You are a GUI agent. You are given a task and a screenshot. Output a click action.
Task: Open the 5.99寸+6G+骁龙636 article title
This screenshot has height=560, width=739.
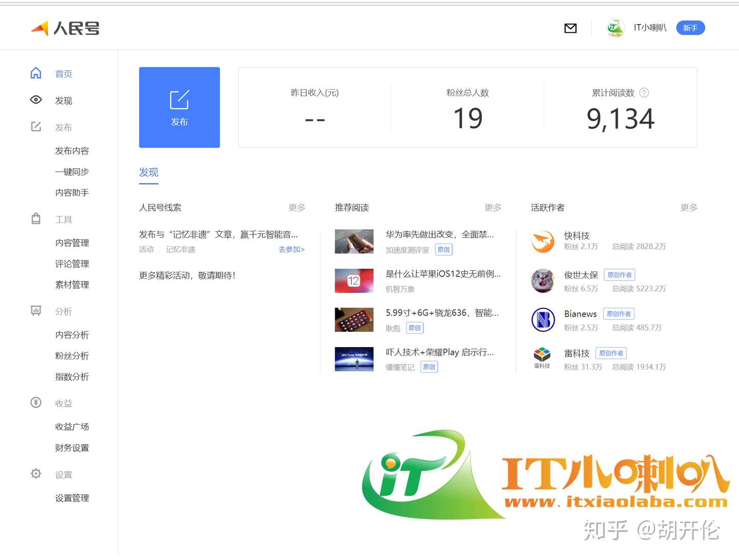point(442,313)
